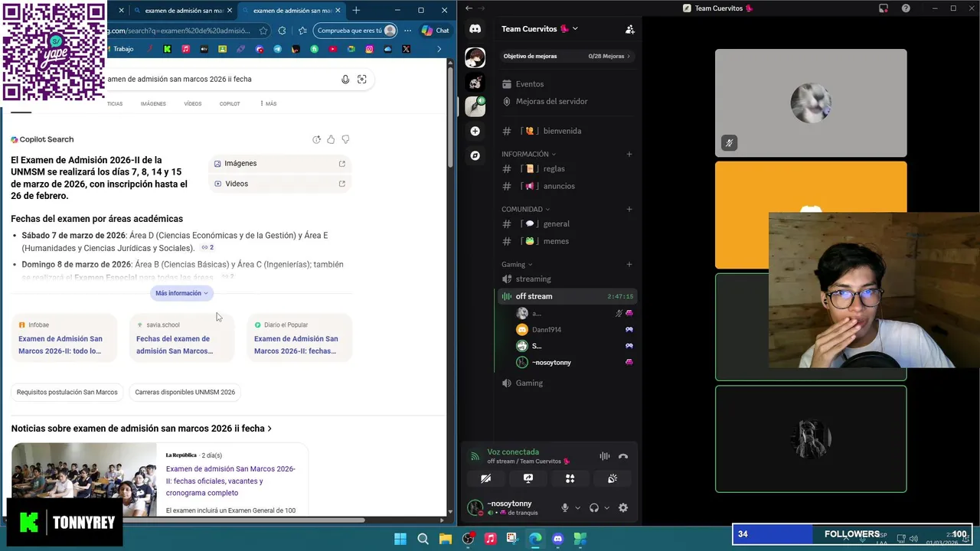
Task: Open the Telegram bookmark icon
Action: click(277, 49)
